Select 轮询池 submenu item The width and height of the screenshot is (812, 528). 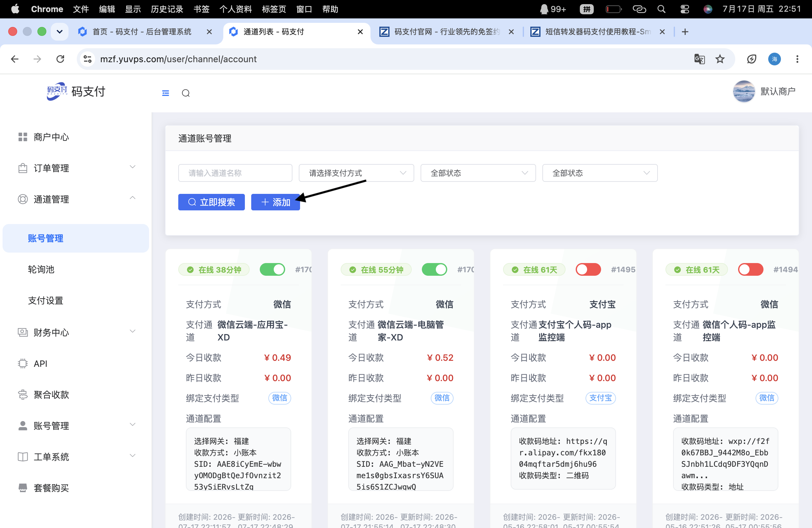click(76, 269)
